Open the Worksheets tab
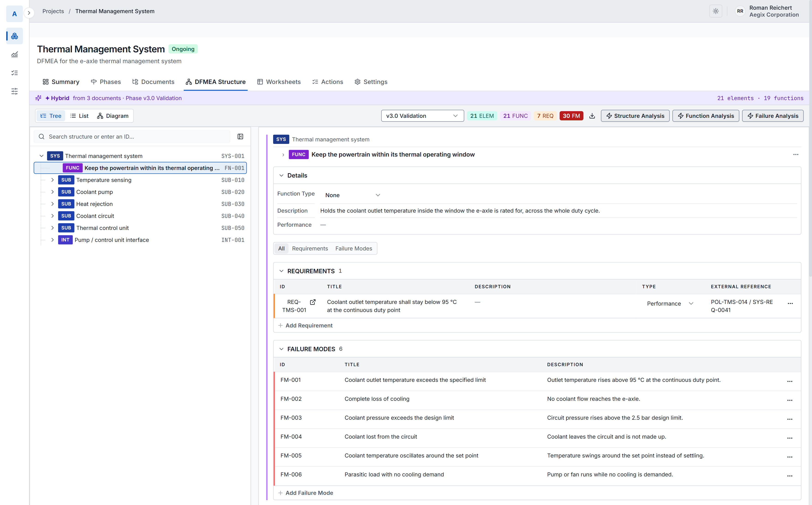The height and width of the screenshot is (505, 812). [x=279, y=82]
